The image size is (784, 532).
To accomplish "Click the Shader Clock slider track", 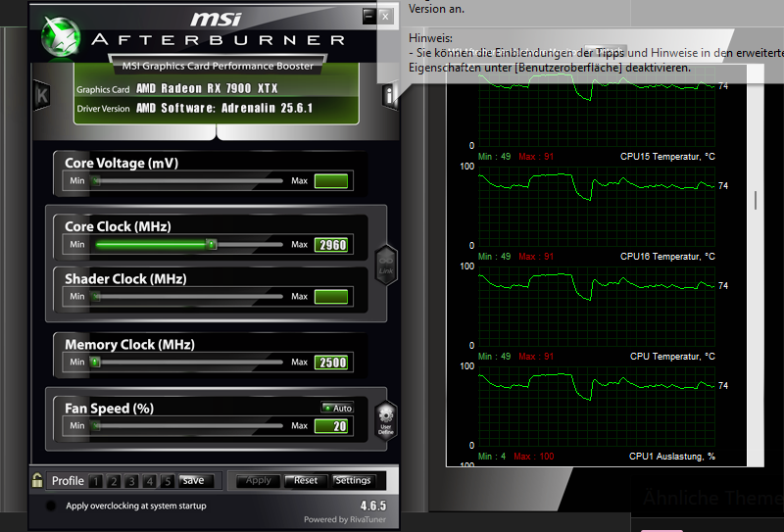I will tap(188, 297).
